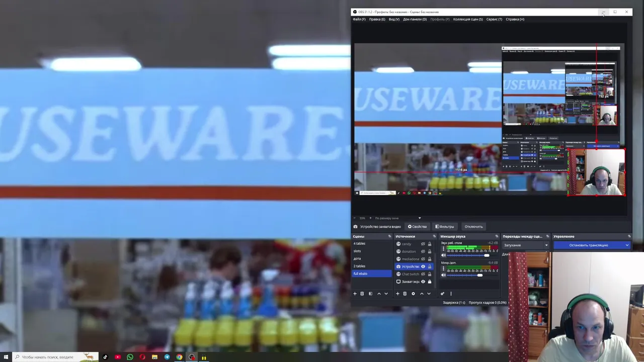Click the Свойства button

(417, 227)
